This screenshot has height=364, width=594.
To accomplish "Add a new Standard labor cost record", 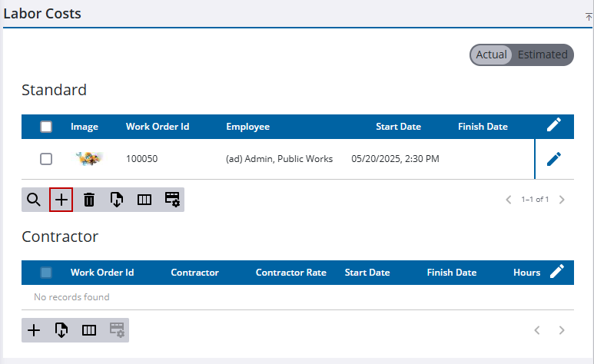I will [x=61, y=200].
